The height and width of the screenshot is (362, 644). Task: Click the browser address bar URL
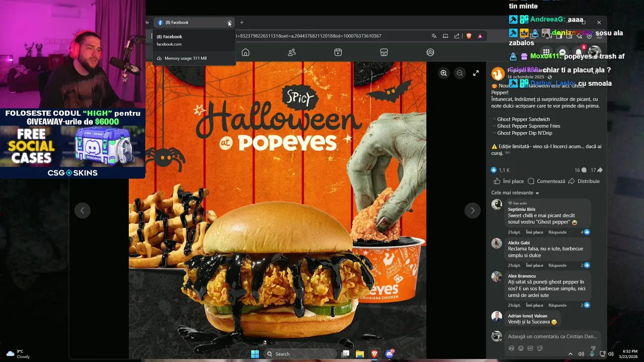[x=308, y=36]
